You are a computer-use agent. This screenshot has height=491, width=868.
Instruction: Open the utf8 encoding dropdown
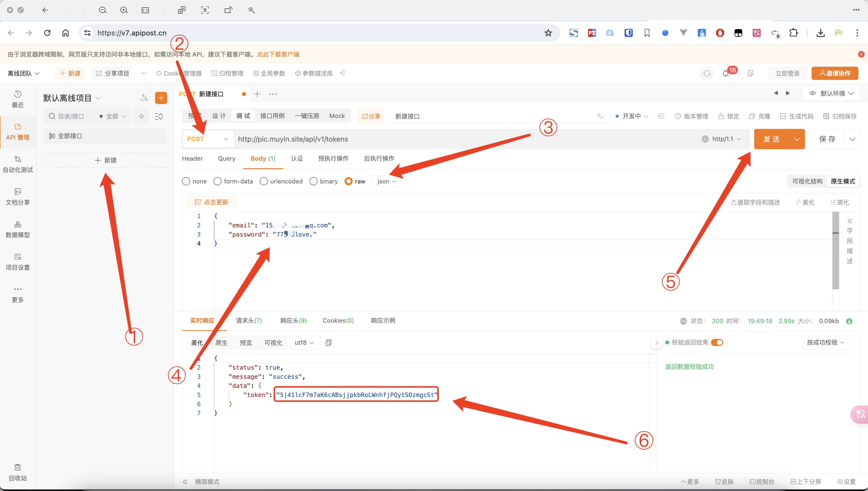pyautogui.click(x=304, y=343)
